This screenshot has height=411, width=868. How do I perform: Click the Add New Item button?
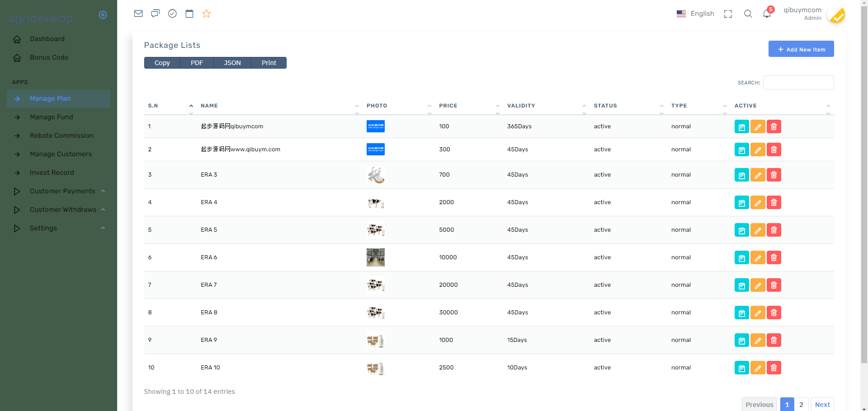801,49
